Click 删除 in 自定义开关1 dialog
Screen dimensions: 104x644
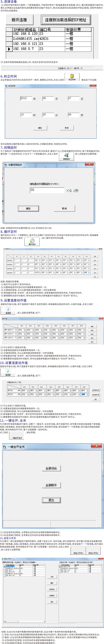click(x=52, y=583)
